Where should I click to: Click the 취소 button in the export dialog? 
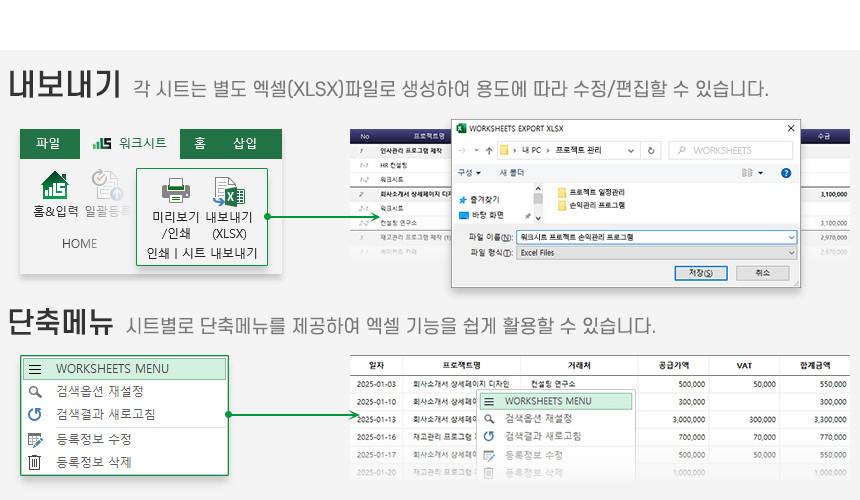762,273
